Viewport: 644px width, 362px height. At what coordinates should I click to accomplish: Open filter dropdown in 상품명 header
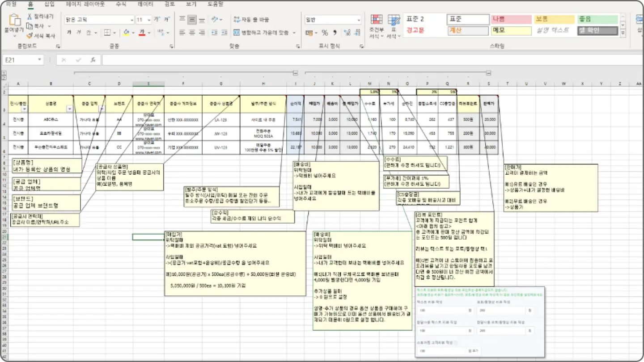69,109
